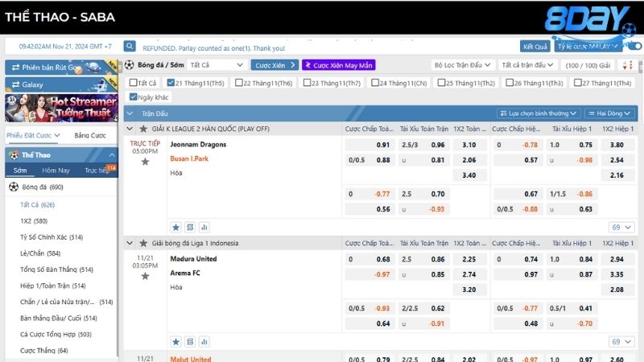Check the Tất Cả date checkbox
The image size is (644, 362).
click(133, 83)
